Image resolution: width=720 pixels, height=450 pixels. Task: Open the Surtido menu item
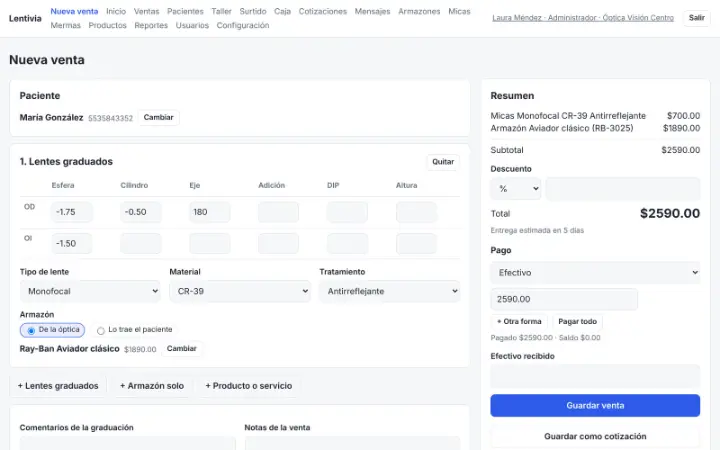pos(253,11)
